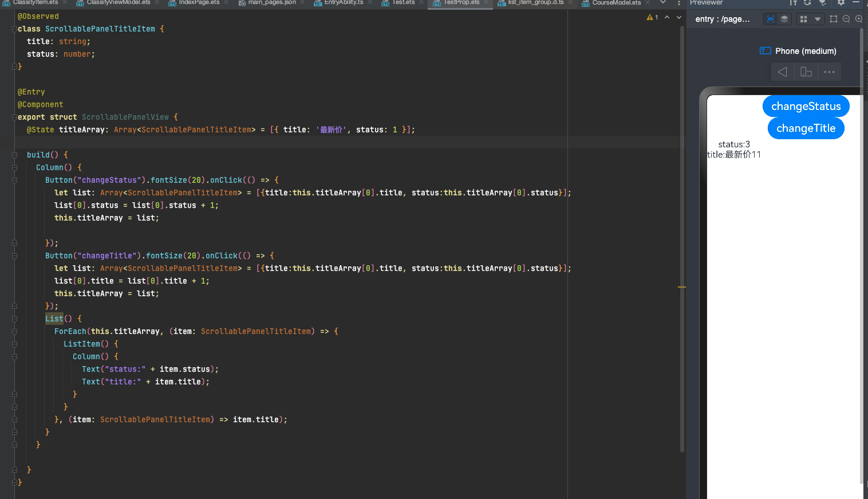The width and height of the screenshot is (868, 499).
Task: Jump to next highlighted error arrow
Action: tap(679, 18)
